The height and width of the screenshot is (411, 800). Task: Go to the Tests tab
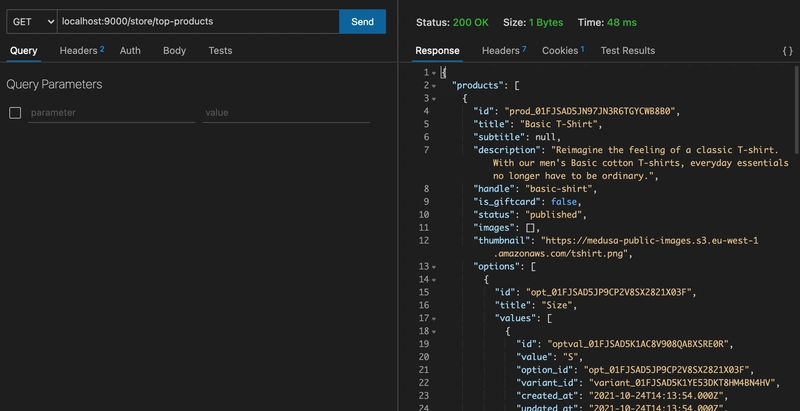pos(220,50)
